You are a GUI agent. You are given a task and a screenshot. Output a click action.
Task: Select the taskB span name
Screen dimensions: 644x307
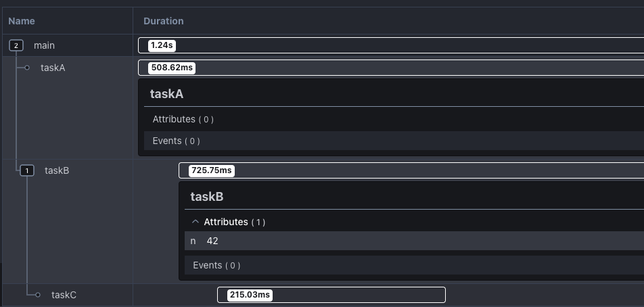57,170
